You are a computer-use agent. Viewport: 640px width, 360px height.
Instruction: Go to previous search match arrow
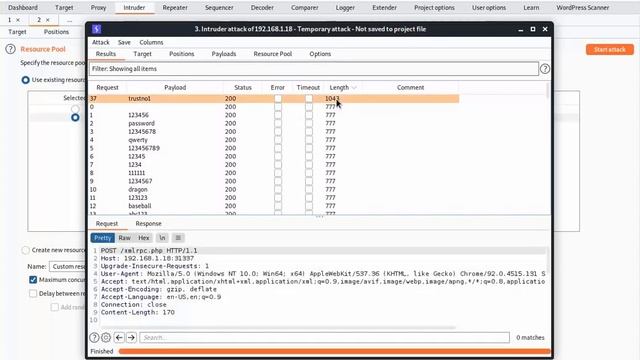pos(119,338)
